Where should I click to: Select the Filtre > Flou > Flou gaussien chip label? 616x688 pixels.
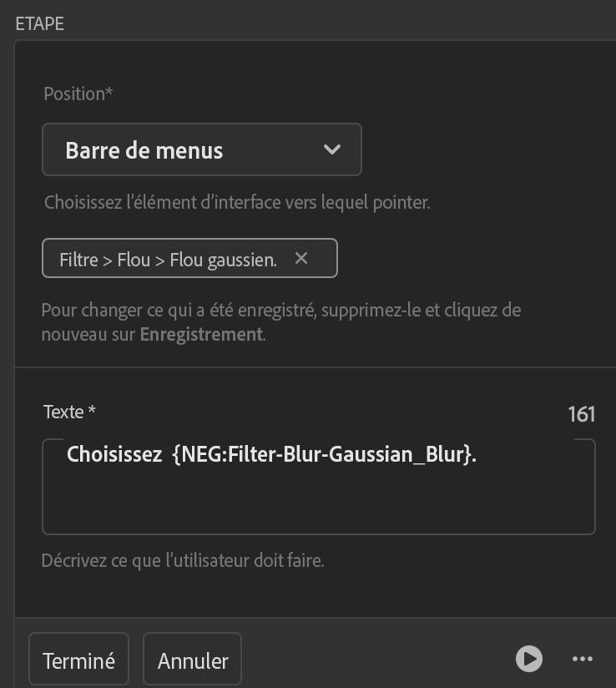click(168, 260)
